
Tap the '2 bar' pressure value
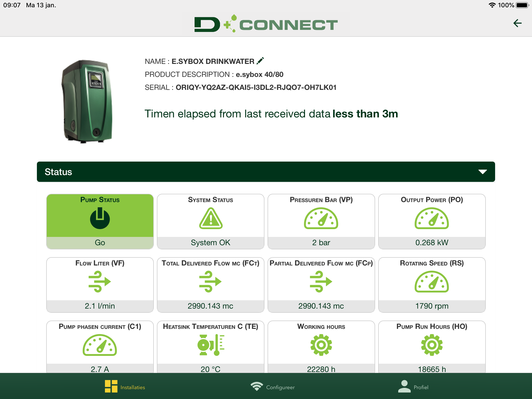click(x=321, y=243)
